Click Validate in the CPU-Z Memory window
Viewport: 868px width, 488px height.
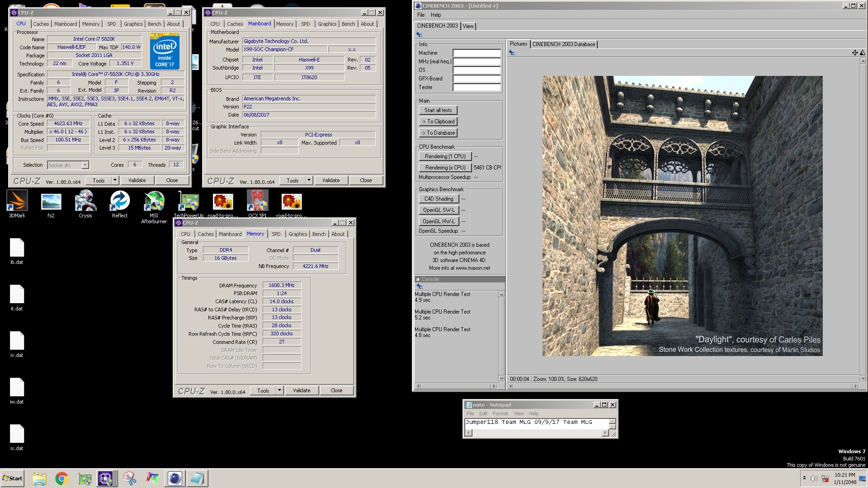302,390
